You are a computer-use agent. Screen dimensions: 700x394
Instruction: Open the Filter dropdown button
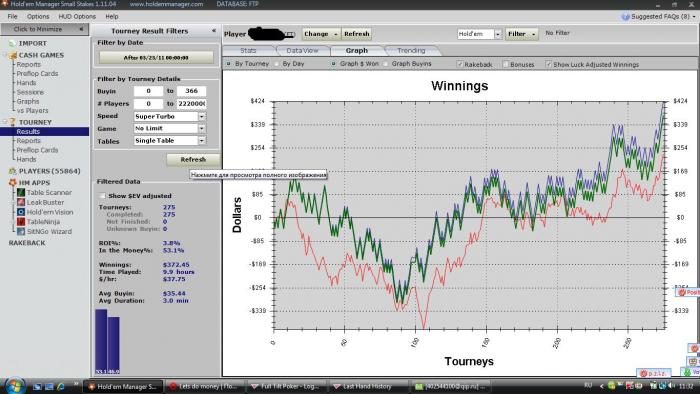coord(521,34)
